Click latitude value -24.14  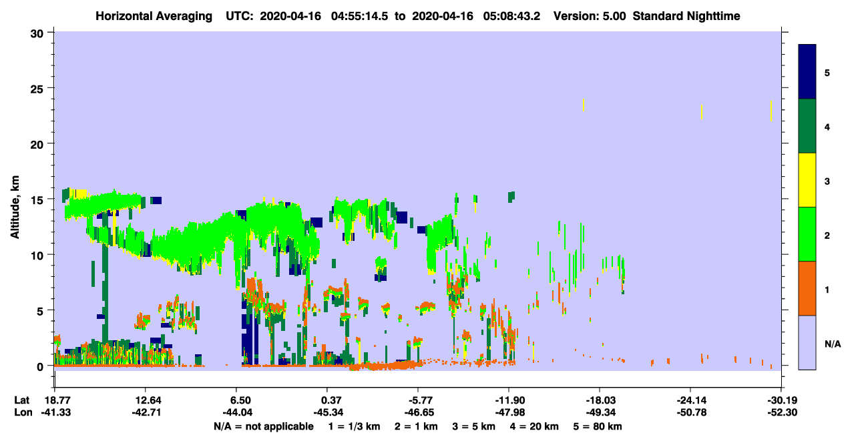pos(690,400)
